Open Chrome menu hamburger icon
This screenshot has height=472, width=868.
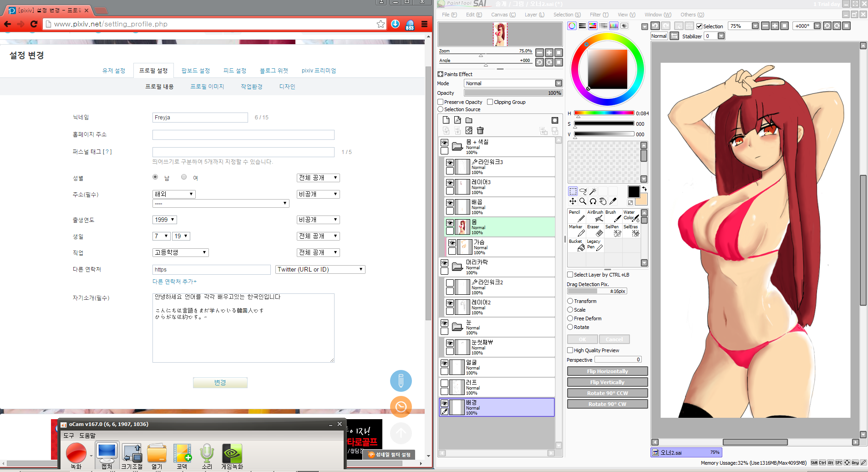click(x=424, y=24)
